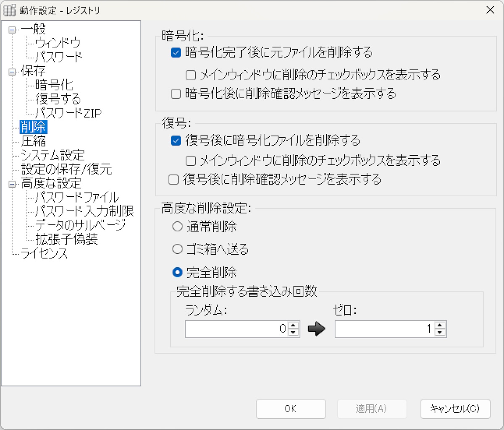Enable メインウィンドウに削除のチェックボックスを表示する under 暗号化

coord(190,75)
